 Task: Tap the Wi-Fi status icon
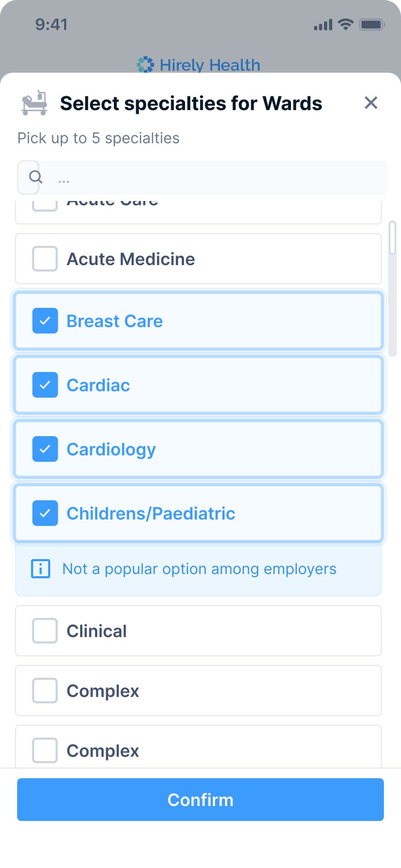tap(346, 25)
